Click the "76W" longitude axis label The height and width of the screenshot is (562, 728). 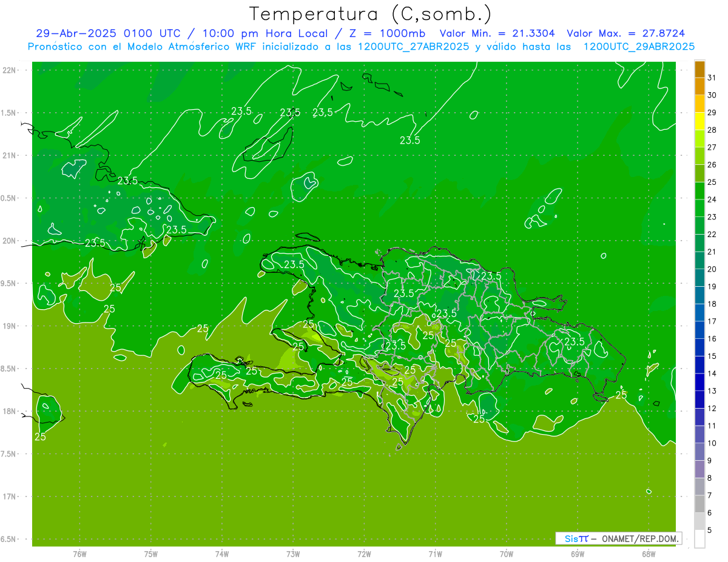79,554
